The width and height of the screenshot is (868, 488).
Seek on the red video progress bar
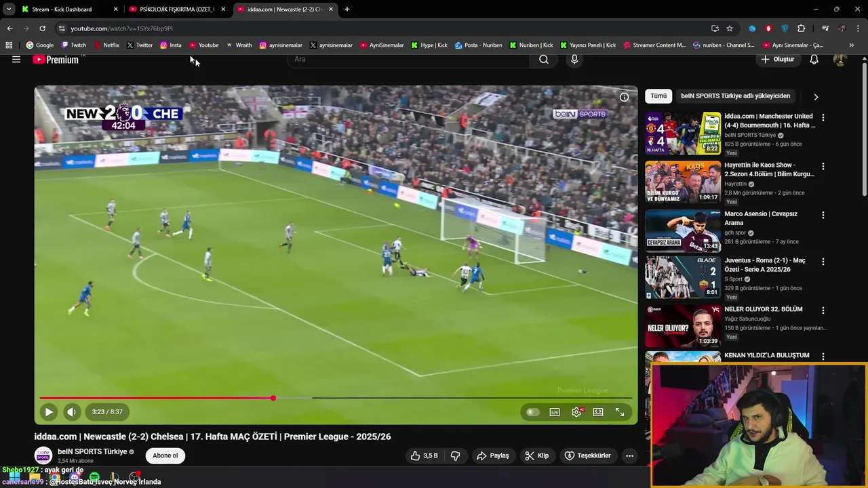click(x=336, y=399)
